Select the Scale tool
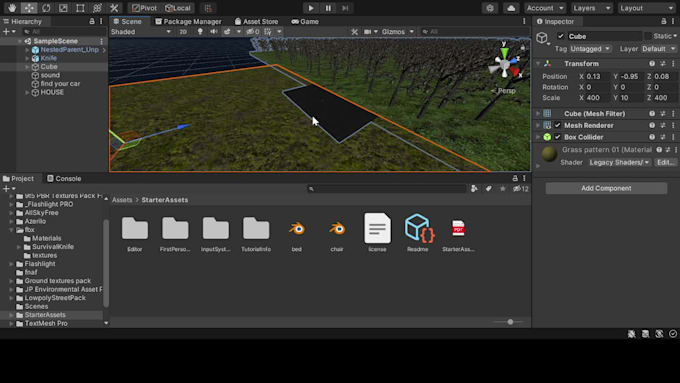 pyautogui.click(x=63, y=8)
